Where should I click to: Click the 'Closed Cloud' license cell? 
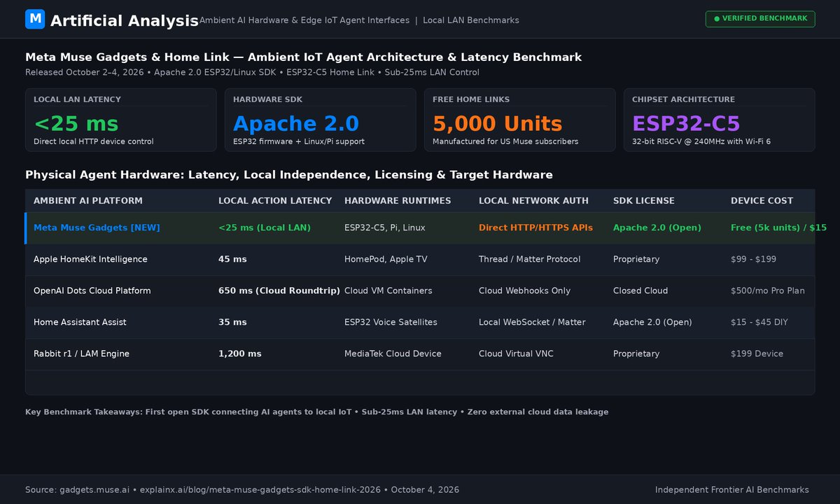(640, 290)
